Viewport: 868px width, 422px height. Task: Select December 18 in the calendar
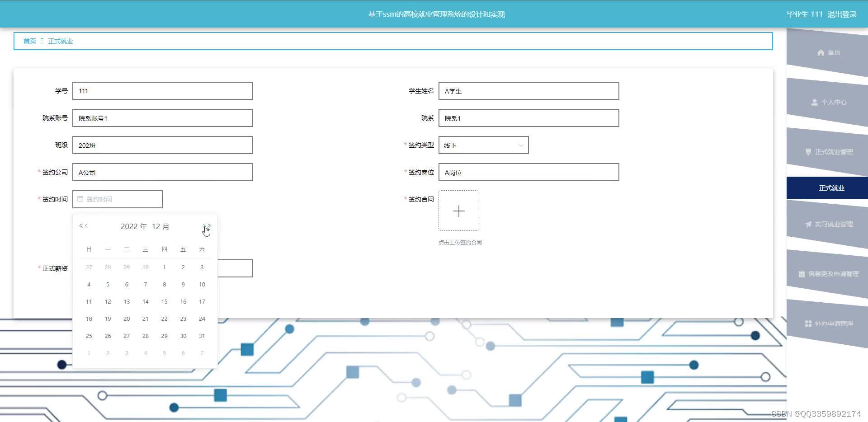pyautogui.click(x=89, y=319)
